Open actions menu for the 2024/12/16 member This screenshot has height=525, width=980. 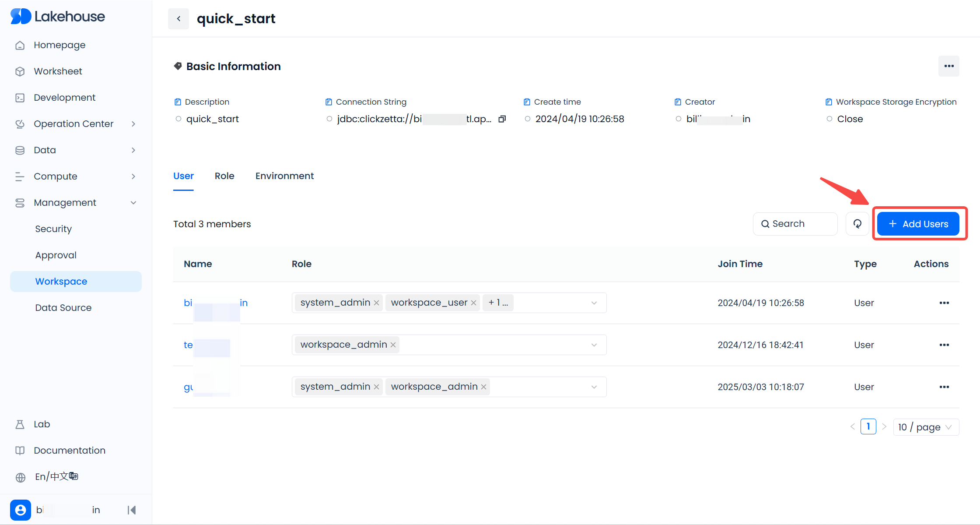click(x=944, y=345)
